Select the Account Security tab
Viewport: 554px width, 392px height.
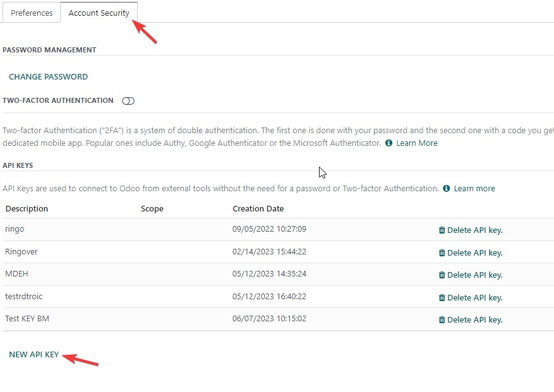tap(99, 13)
